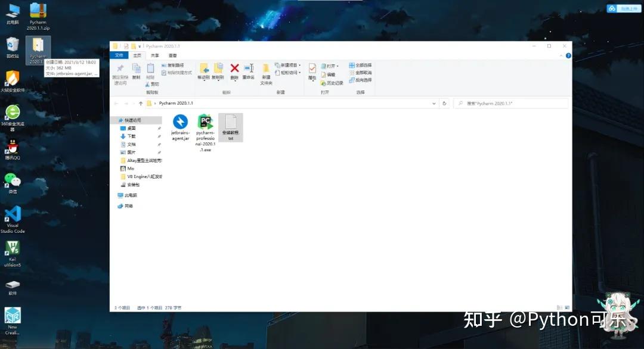Click the ribbon Help question mark icon
The width and height of the screenshot is (644, 349).
pos(568,56)
